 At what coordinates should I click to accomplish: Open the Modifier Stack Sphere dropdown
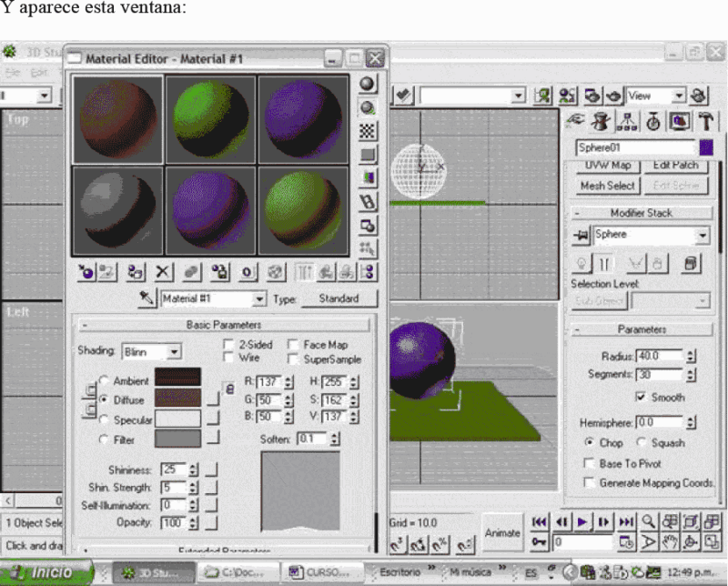click(x=703, y=236)
